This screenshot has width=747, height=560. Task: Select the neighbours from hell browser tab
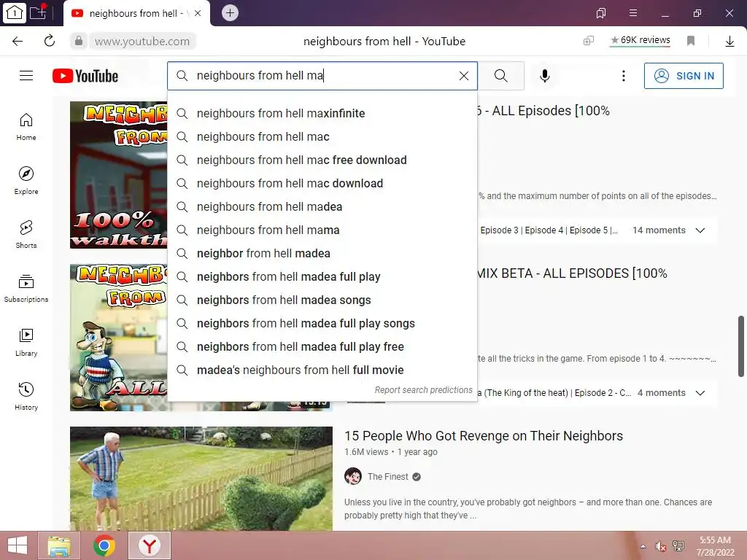coord(136,13)
